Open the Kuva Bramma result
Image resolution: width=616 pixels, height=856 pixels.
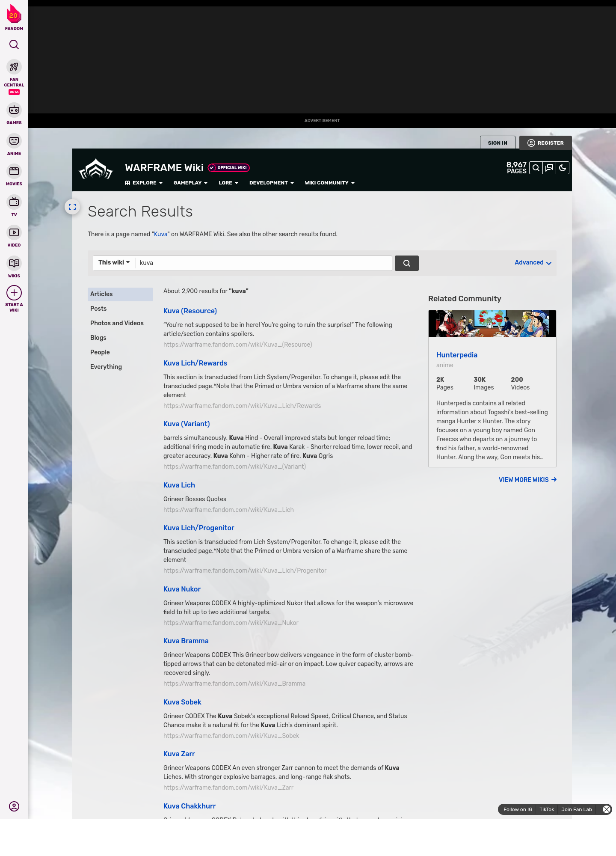click(186, 641)
